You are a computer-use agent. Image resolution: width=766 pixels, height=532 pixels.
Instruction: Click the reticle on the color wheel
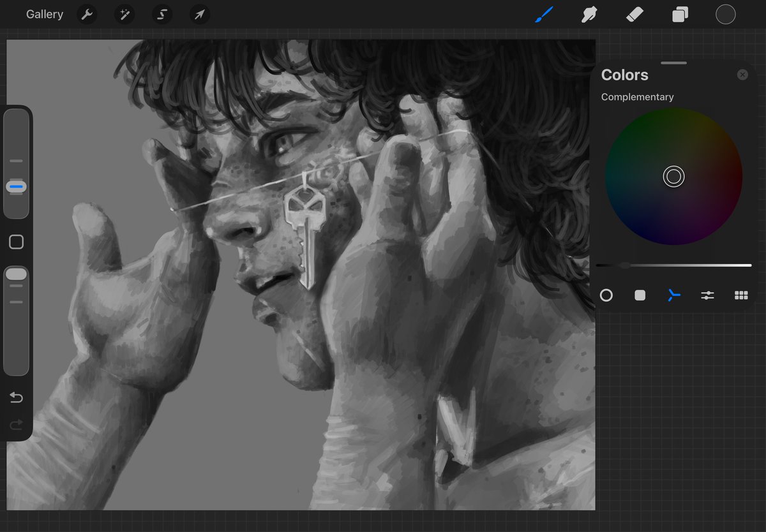click(x=673, y=176)
